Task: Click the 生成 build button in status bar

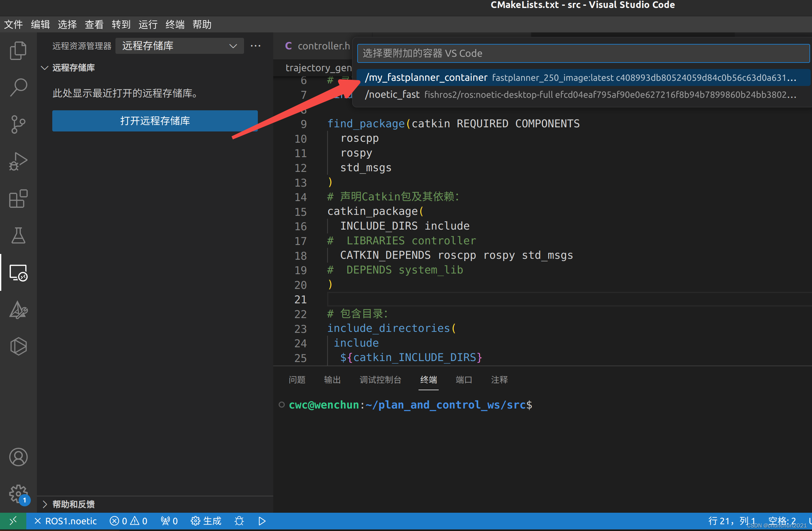Action: tap(206, 521)
